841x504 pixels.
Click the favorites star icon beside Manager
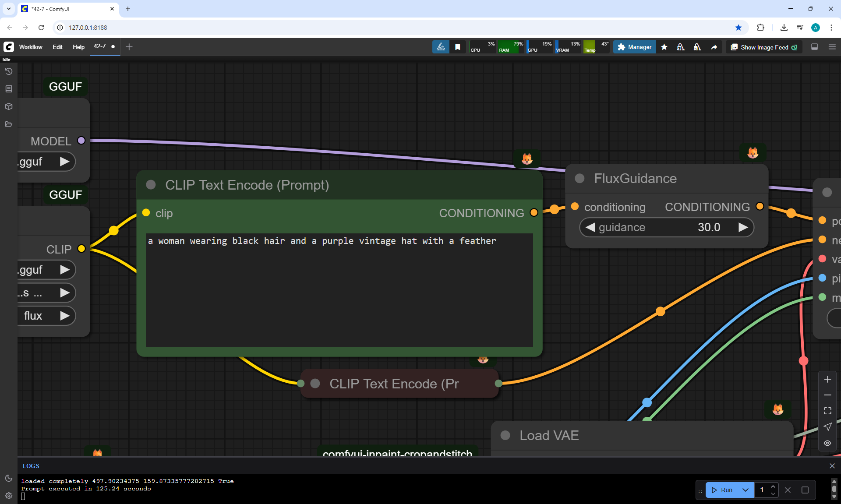click(664, 47)
